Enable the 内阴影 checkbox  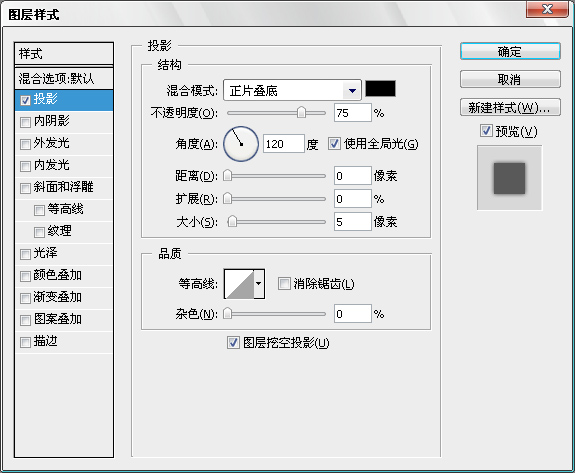25,122
